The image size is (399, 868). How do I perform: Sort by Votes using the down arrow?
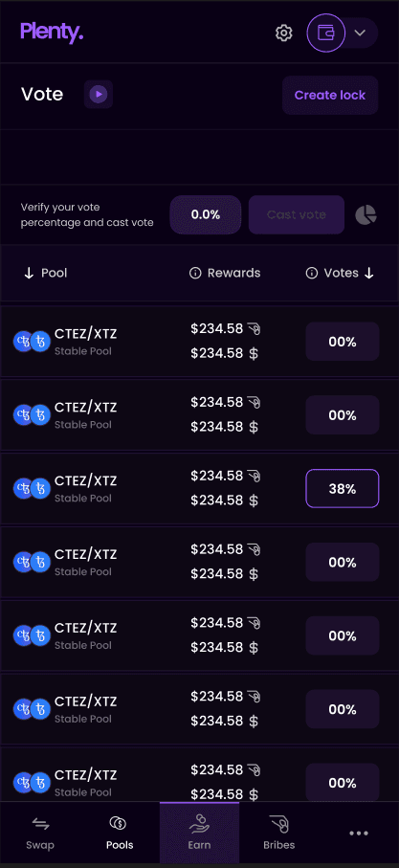coord(369,273)
